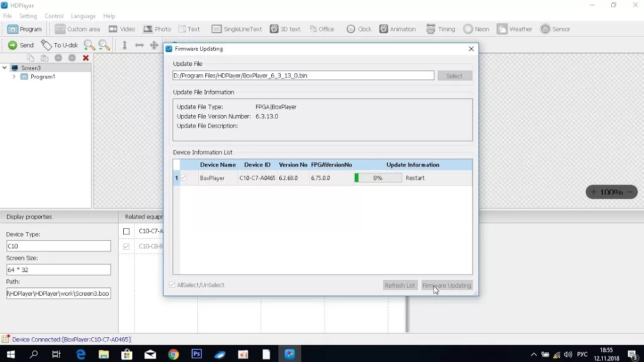Click the zoom-in plus on the 100% control

coord(593,192)
